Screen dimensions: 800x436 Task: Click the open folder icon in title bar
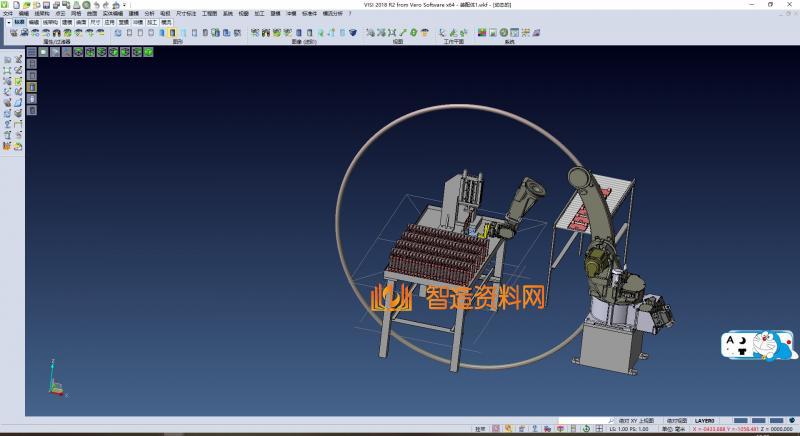[28, 5]
